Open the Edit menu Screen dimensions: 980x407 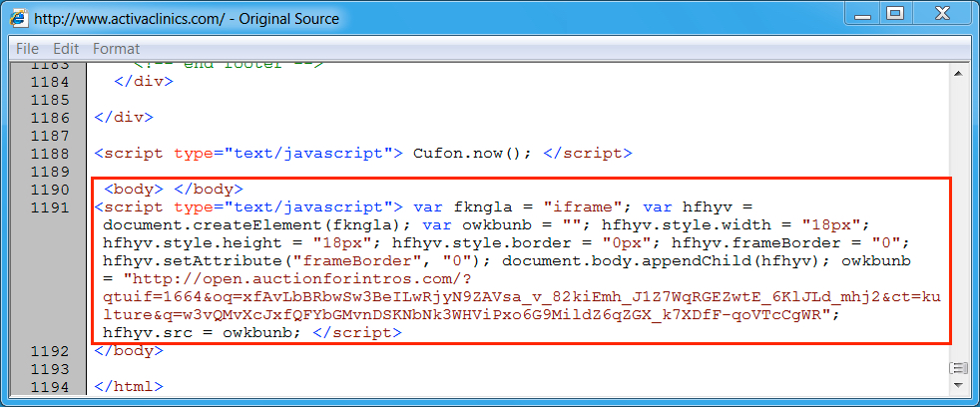tap(66, 49)
